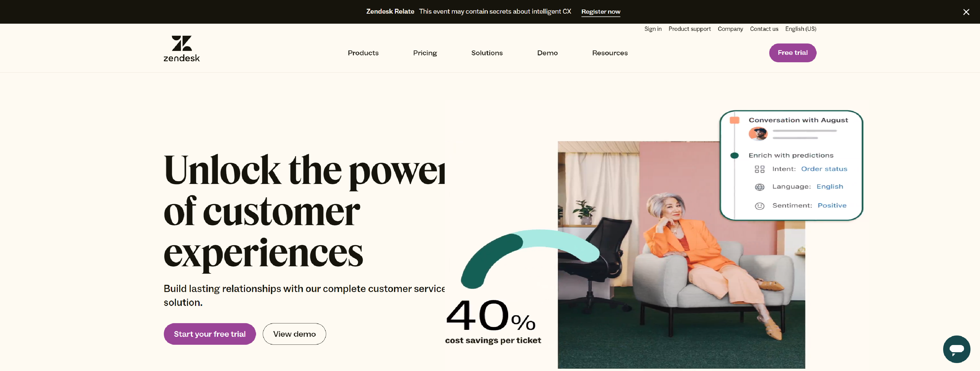Open the chat widget bubble icon
This screenshot has width=980, height=371.
pos(956,349)
